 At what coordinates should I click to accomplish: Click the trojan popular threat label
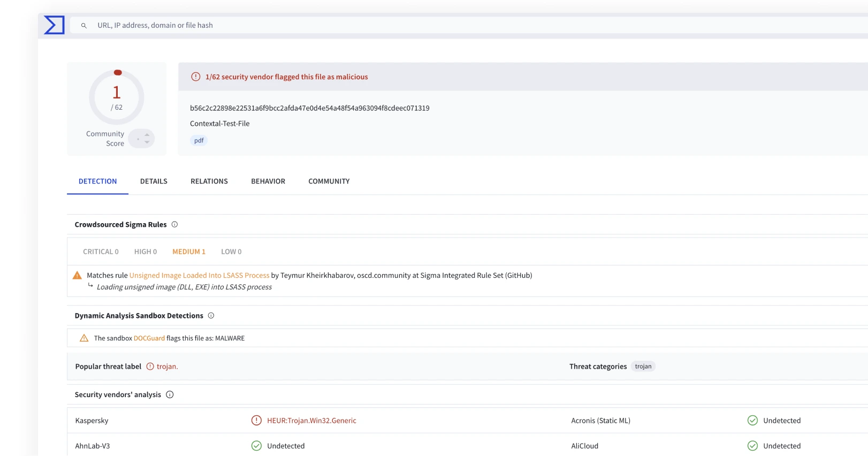tap(167, 367)
